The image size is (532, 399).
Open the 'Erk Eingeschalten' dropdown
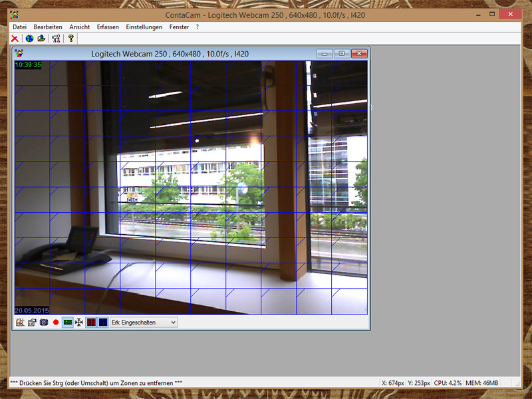tap(144, 323)
